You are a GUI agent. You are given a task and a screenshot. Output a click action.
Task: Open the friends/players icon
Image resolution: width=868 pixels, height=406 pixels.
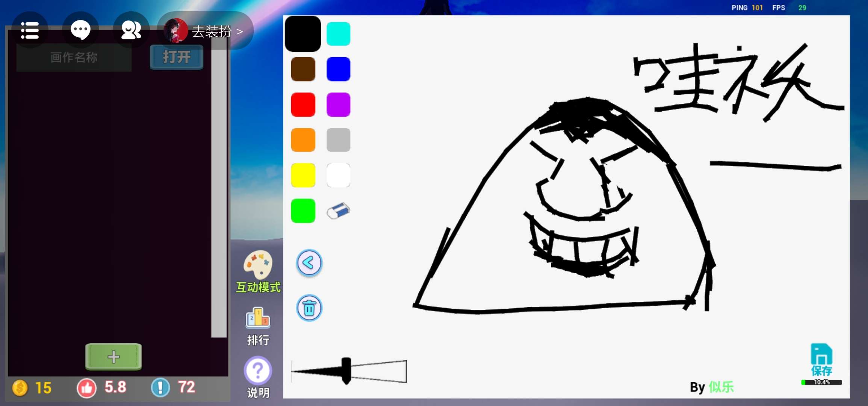point(131,30)
